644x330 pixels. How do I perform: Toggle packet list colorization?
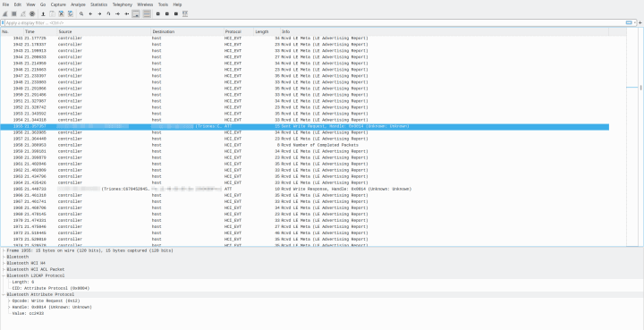147,14
